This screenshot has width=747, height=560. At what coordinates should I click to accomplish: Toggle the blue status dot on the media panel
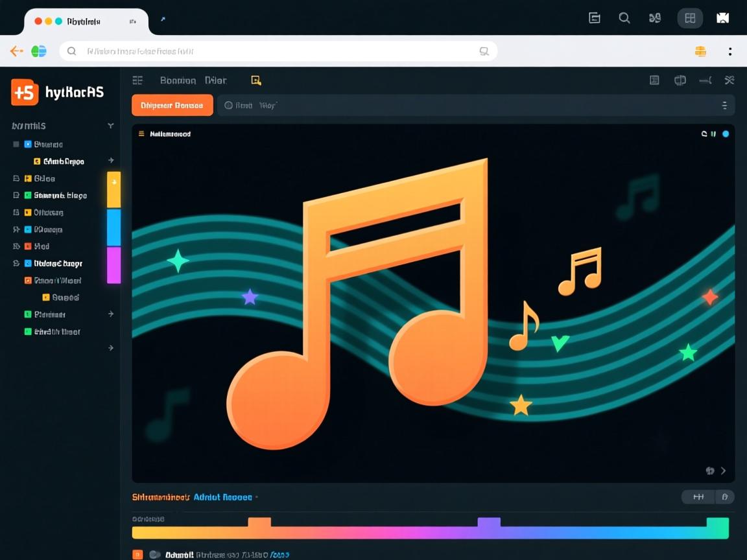tap(726, 134)
